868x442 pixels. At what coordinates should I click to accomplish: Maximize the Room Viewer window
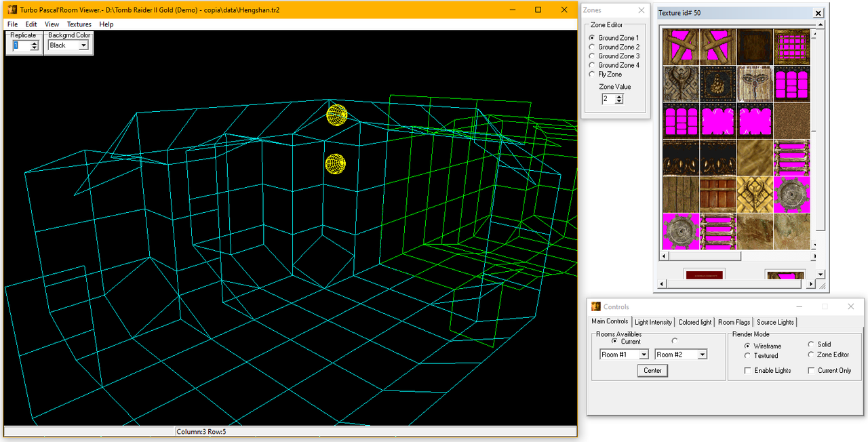[538, 10]
